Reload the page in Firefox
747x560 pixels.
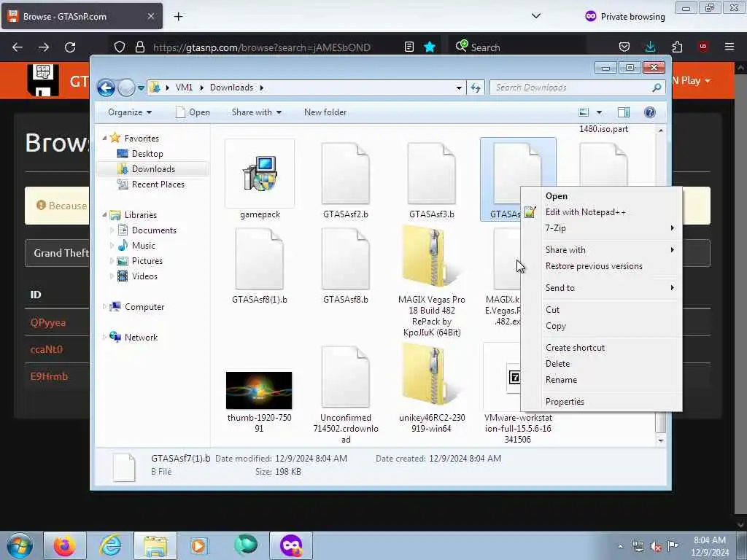[70, 47]
